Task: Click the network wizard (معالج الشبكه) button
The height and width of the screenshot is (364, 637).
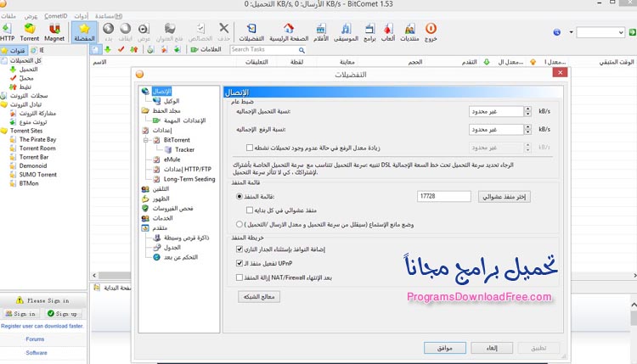Action: coord(259,297)
